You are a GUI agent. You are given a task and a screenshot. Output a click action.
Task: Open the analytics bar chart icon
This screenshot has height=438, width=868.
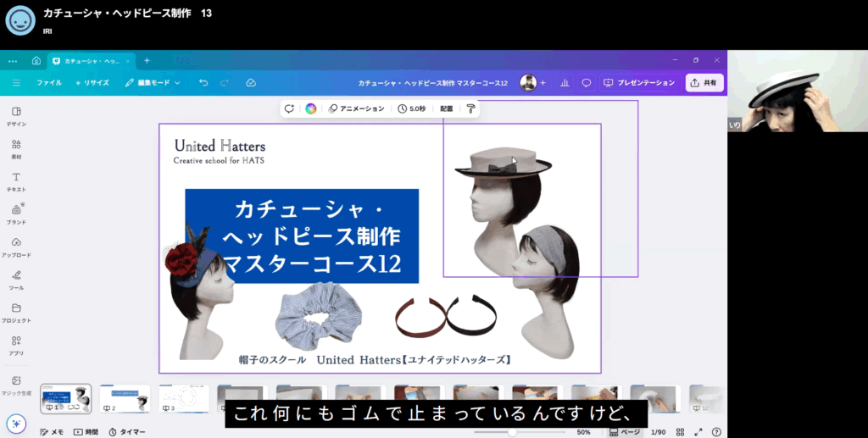pyautogui.click(x=565, y=83)
